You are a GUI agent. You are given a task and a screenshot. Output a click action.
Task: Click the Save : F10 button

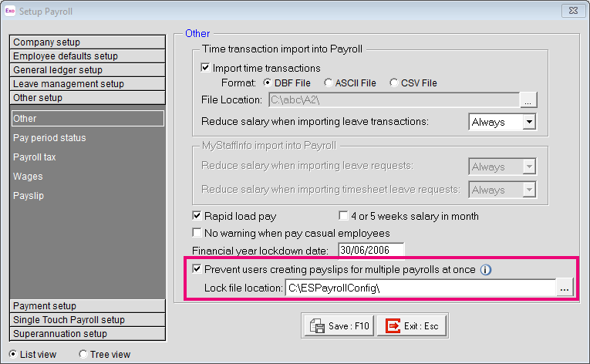(x=339, y=326)
